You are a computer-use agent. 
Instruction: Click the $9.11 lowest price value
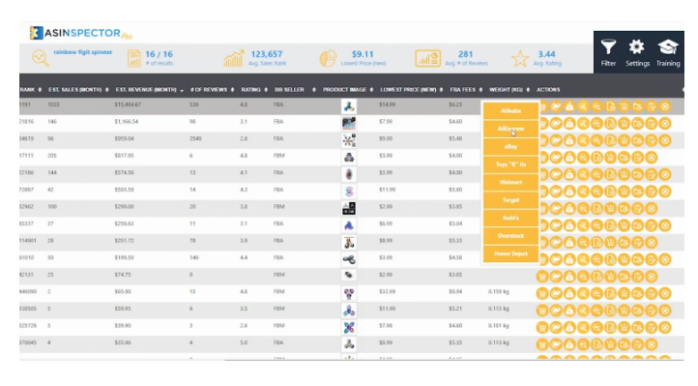pyautogui.click(x=362, y=54)
